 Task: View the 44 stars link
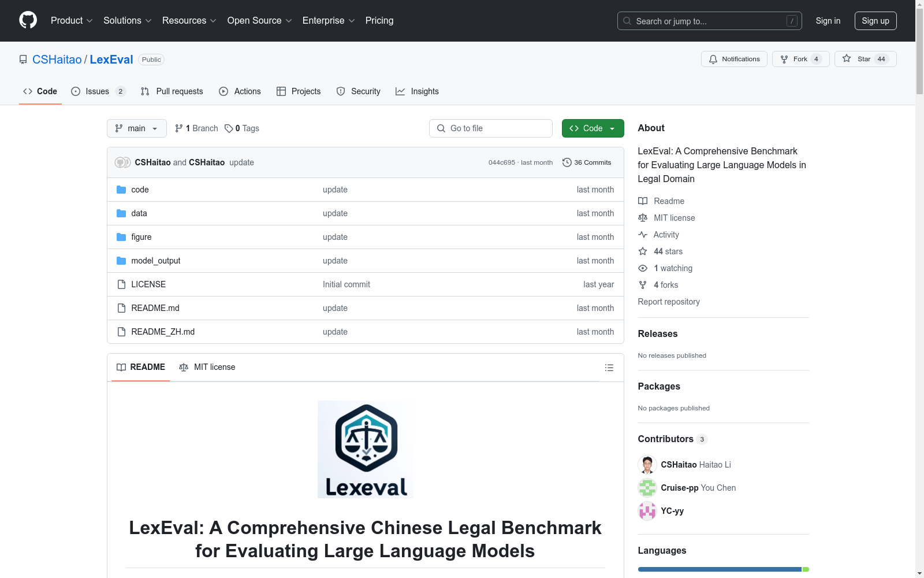point(661,251)
